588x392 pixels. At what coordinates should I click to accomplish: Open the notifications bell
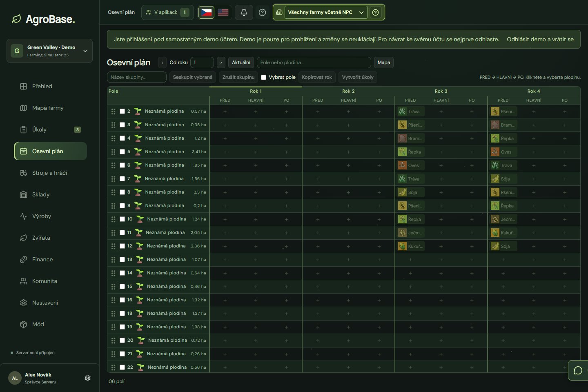(x=244, y=12)
